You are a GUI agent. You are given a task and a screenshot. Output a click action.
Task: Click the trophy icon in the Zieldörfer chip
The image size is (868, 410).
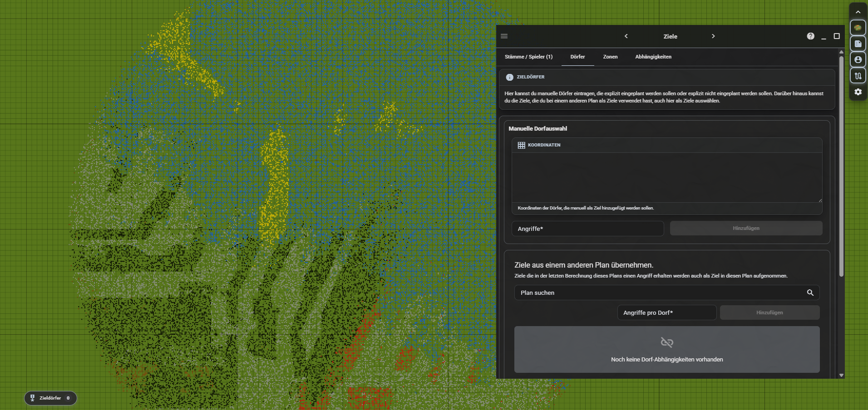click(32, 398)
